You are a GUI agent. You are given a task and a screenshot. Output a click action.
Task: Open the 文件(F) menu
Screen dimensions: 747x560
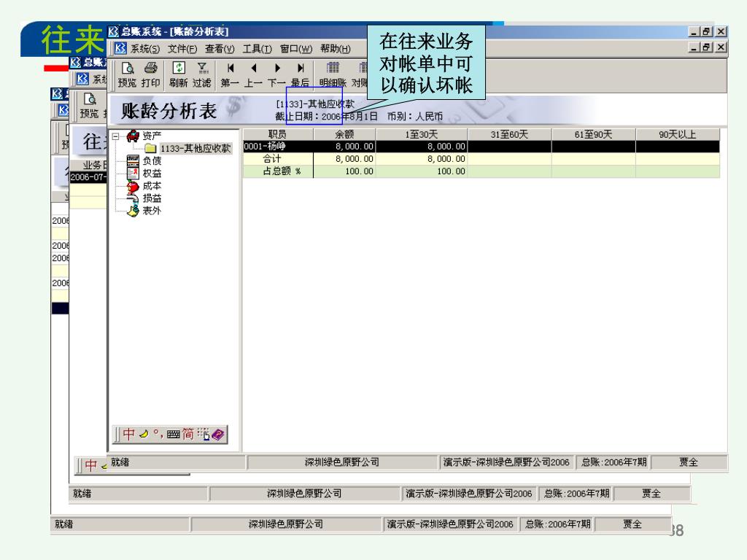(182, 49)
